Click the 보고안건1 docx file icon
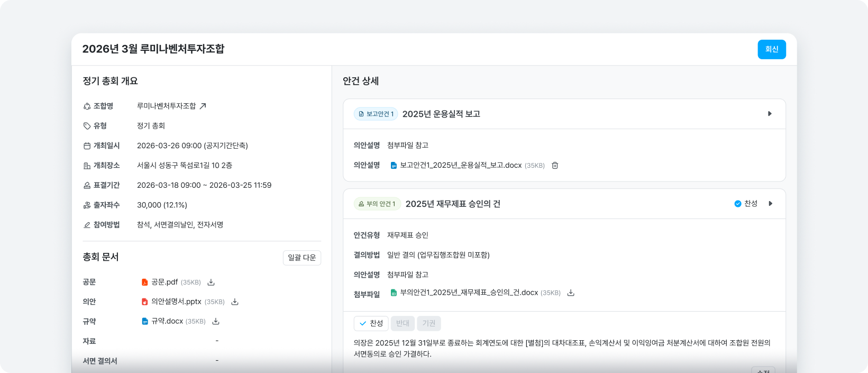 pyautogui.click(x=394, y=166)
